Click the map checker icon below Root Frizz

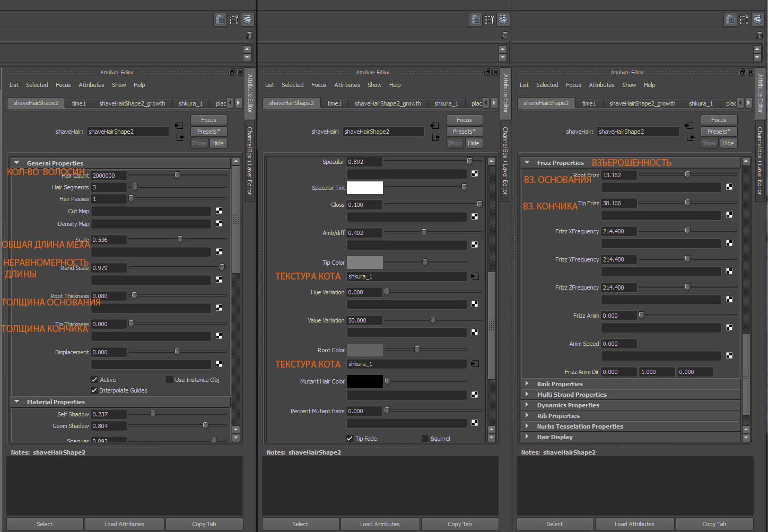[729, 187]
